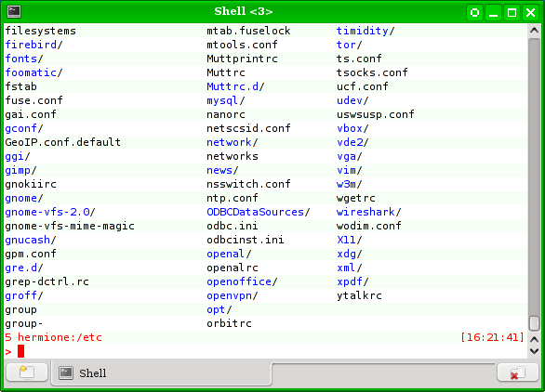
Task: Click the prompt input line with cursor
Action: point(265,351)
